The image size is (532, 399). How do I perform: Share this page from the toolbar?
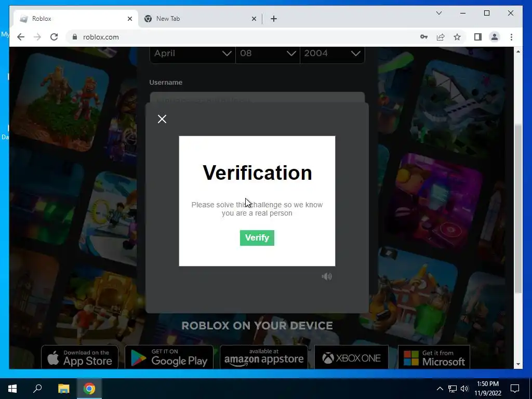(x=441, y=37)
